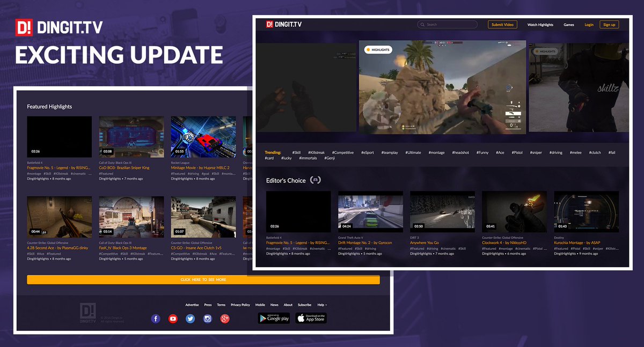
Task: Click the search magnifier icon in header
Action: pos(423,25)
